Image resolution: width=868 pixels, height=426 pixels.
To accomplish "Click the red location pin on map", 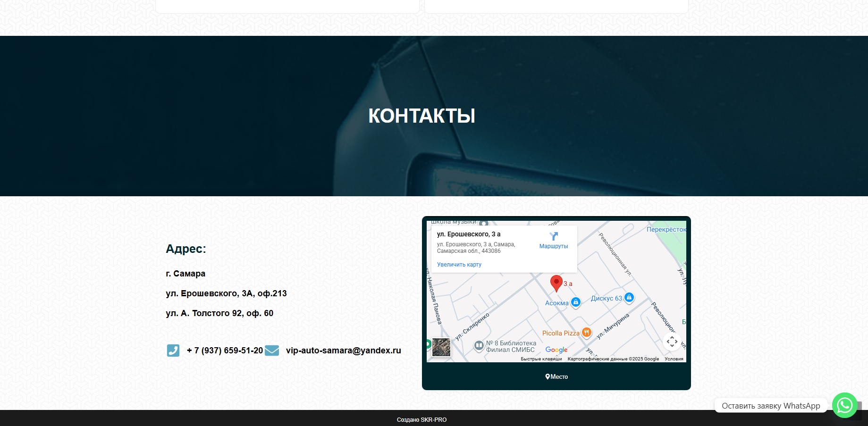I will [x=556, y=283].
